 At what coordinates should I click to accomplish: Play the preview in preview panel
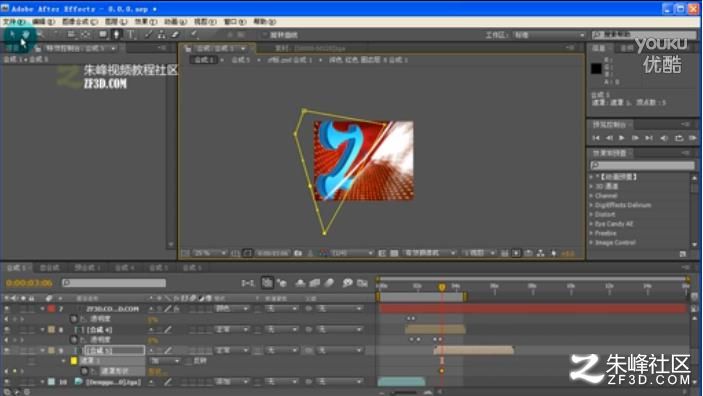[621, 138]
